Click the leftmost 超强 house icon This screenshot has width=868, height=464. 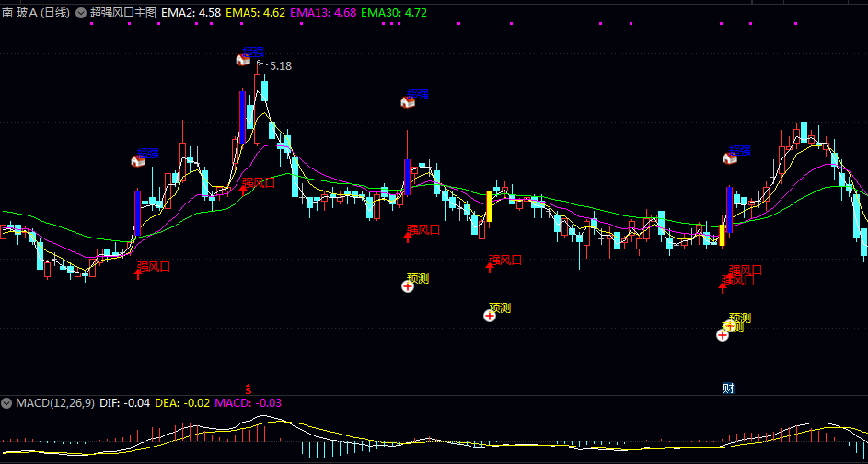[x=138, y=160]
